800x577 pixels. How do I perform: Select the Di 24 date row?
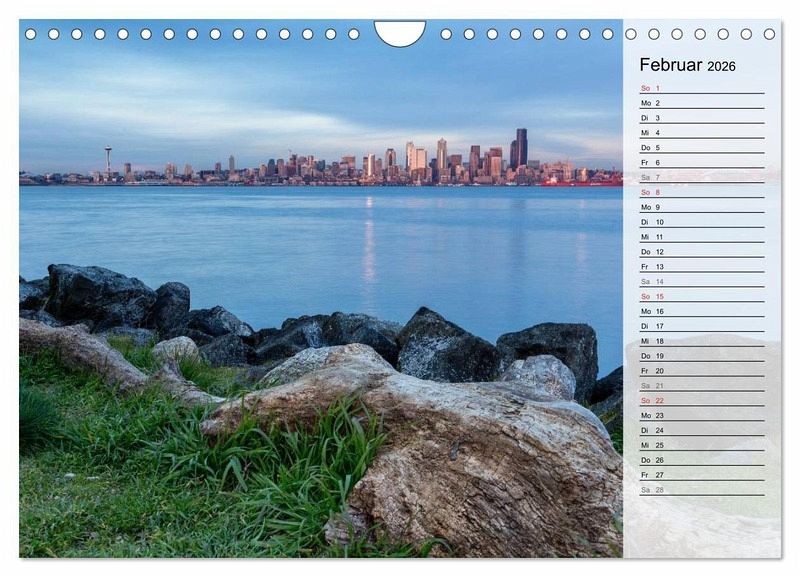701,430
